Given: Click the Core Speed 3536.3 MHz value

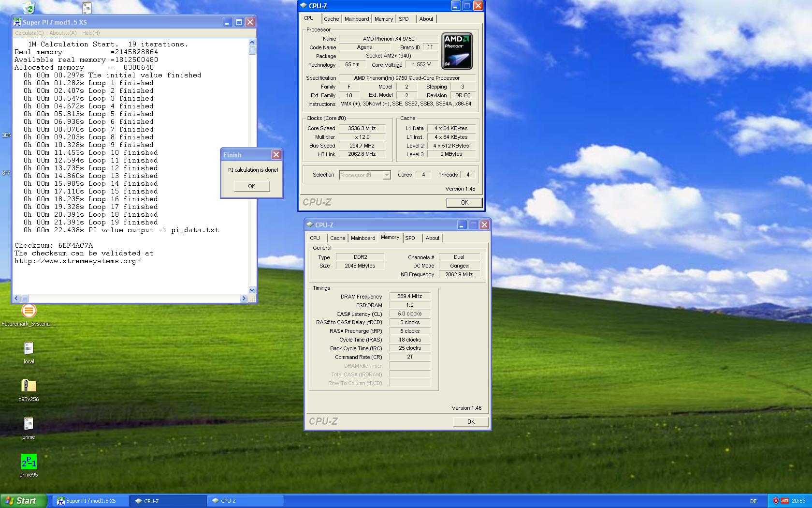Looking at the screenshot, I should click(362, 128).
